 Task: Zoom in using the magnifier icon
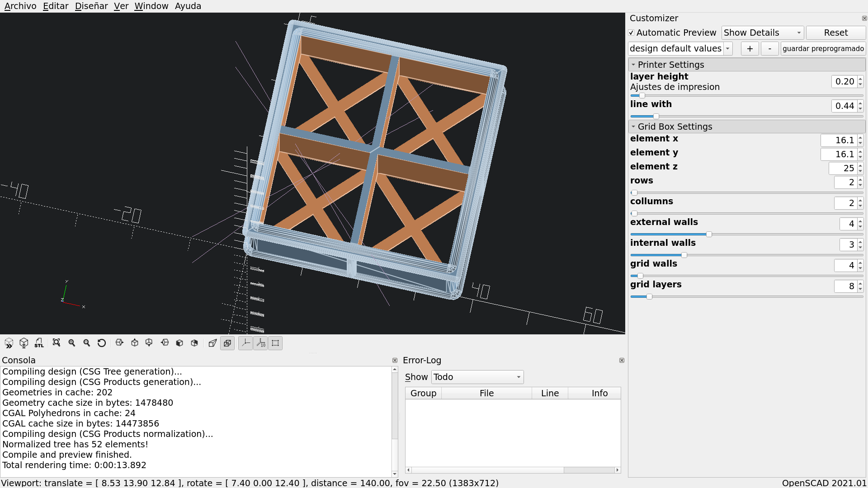click(71, 343)
